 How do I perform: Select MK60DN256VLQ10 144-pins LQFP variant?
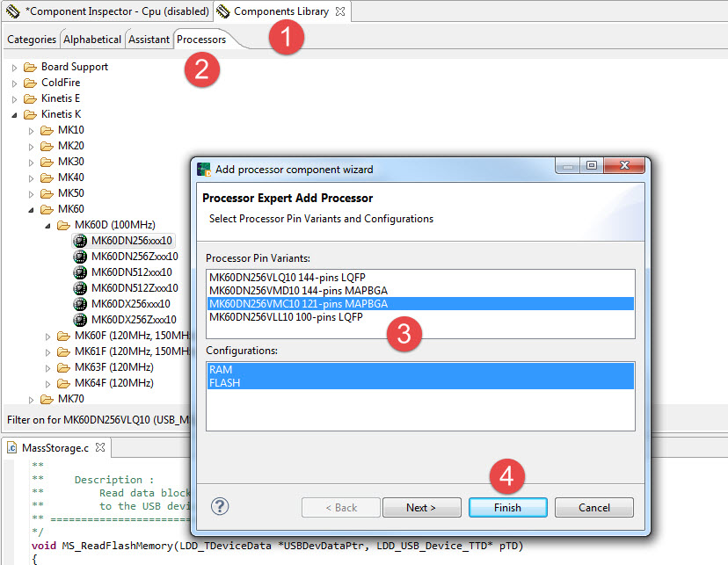420,278
